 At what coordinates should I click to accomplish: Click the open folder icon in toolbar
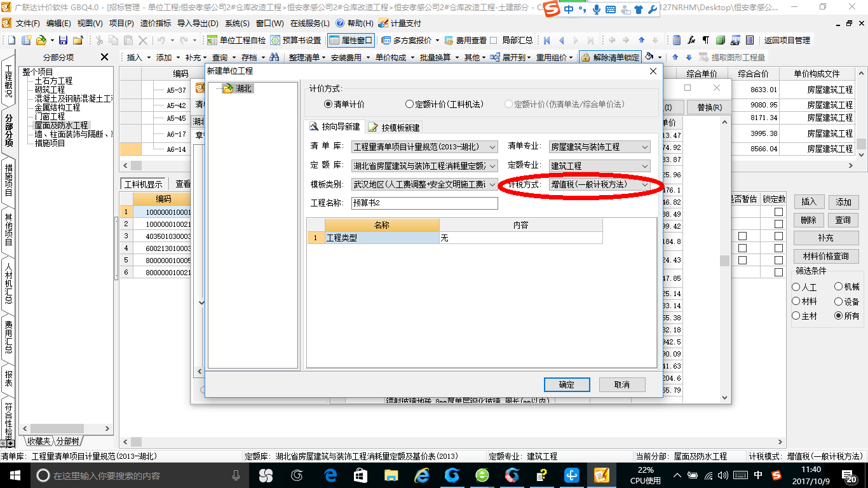(x=40, y=40)
